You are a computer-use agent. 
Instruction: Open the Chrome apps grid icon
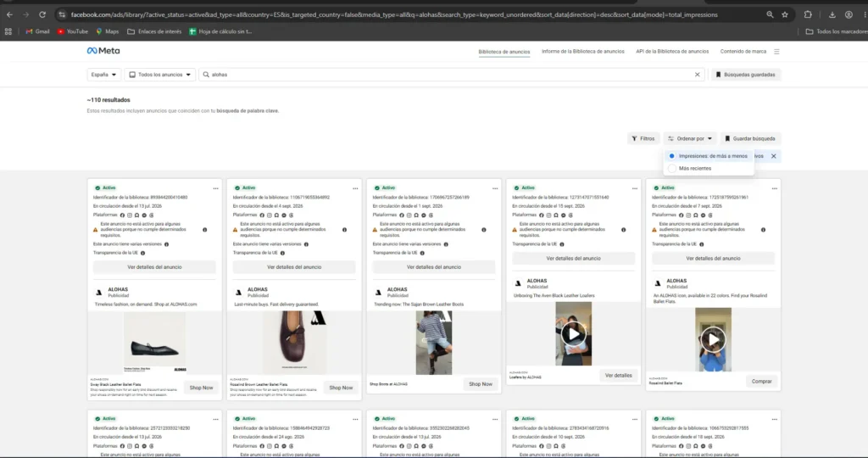(x=8, y=31)
